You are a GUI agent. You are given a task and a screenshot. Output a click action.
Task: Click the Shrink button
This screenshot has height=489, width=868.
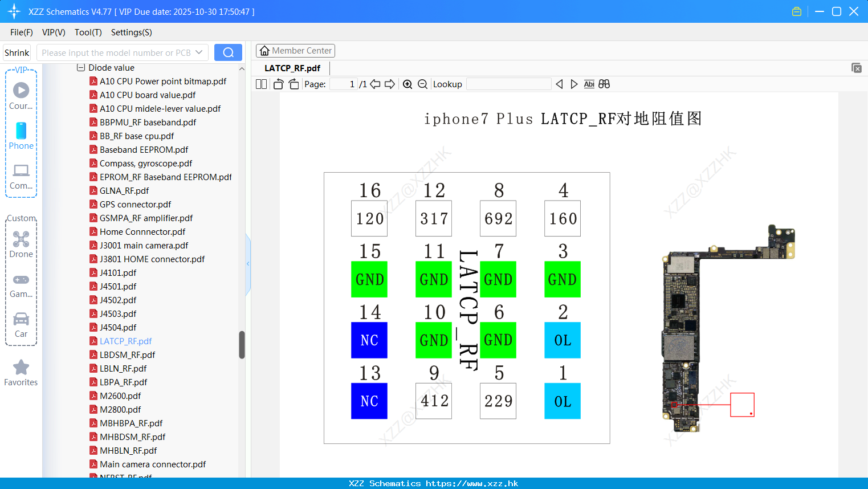(17, 52)
